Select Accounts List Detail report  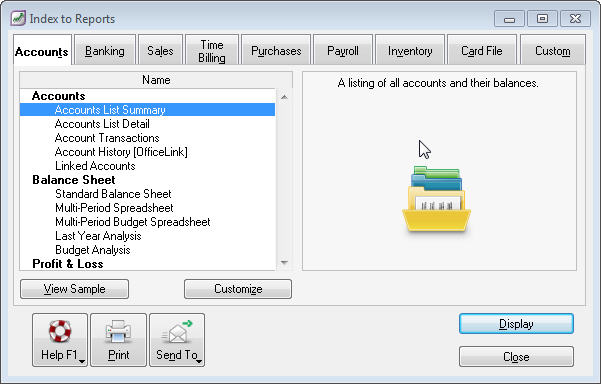[x=148, y=124]
